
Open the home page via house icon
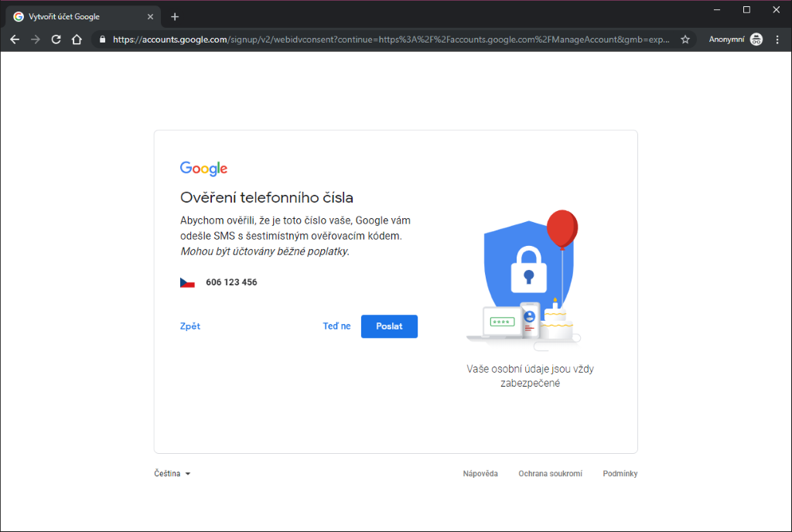point(77,39)
